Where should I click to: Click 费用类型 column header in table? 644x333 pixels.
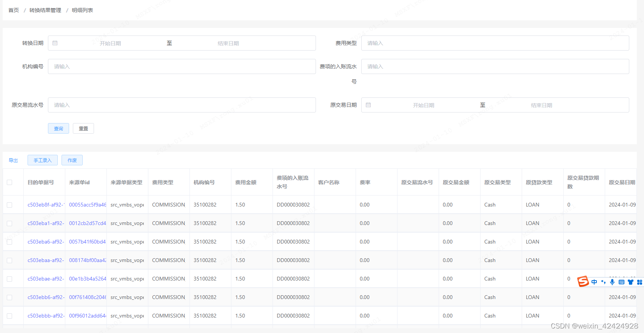click(x=163, y=182)
